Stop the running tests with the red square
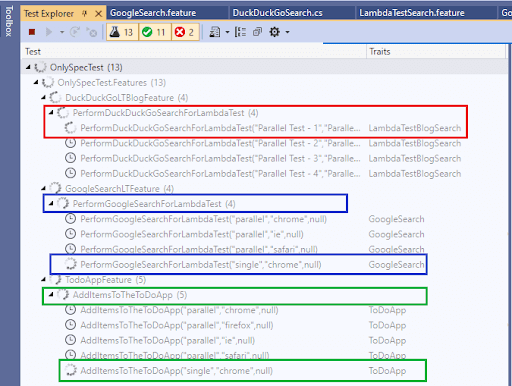 tap(32, 32)
